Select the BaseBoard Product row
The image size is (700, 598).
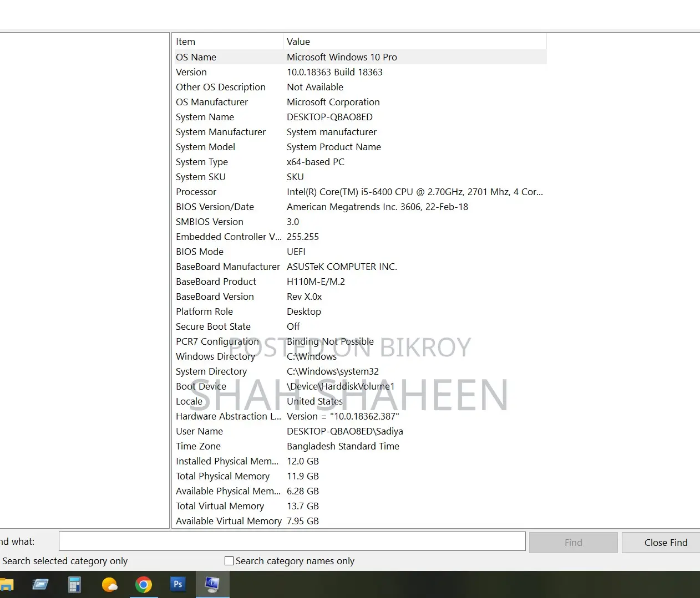coord(361,282)
